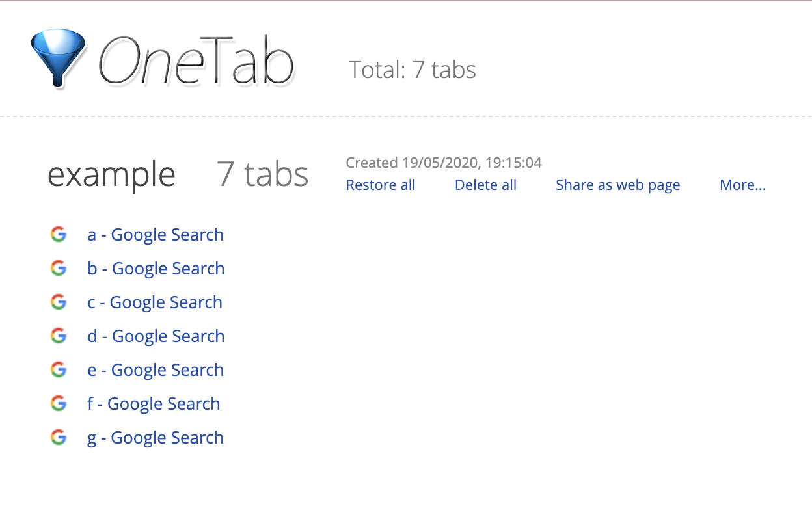Viewport: 812px width, 506px height.
Task: Open 'a - Google Search' saved tab
Action: tap(156, 235)
